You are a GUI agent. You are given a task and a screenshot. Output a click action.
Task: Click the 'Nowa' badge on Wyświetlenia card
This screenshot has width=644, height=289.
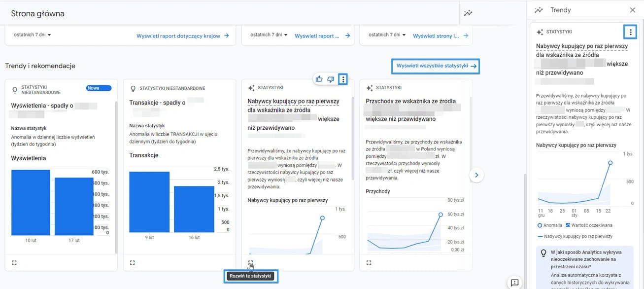tap(99, 88)
